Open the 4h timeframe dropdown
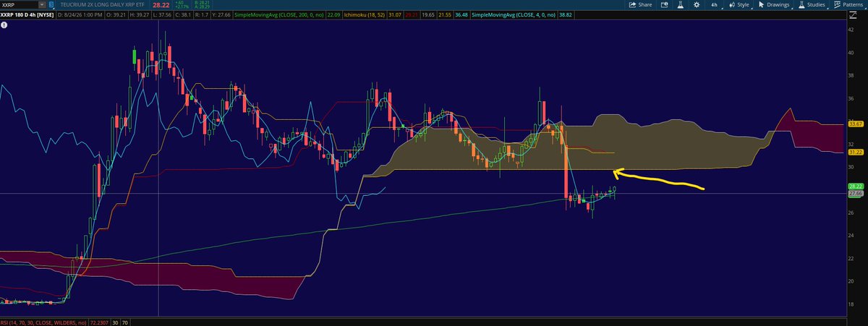This screenshot has height=326, width=868. point(715,4)
